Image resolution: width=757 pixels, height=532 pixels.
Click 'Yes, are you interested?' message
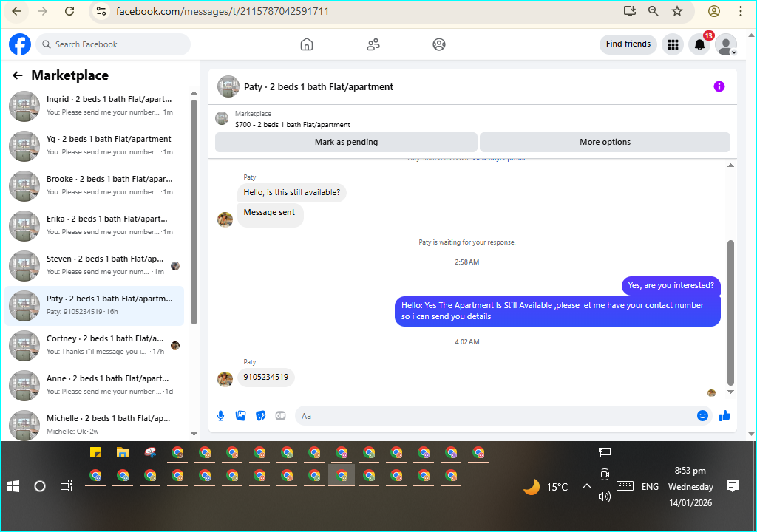[671, 285]
